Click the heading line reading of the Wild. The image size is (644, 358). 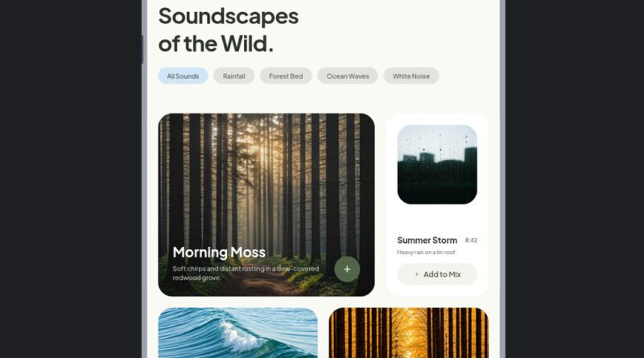pos(216,43)
